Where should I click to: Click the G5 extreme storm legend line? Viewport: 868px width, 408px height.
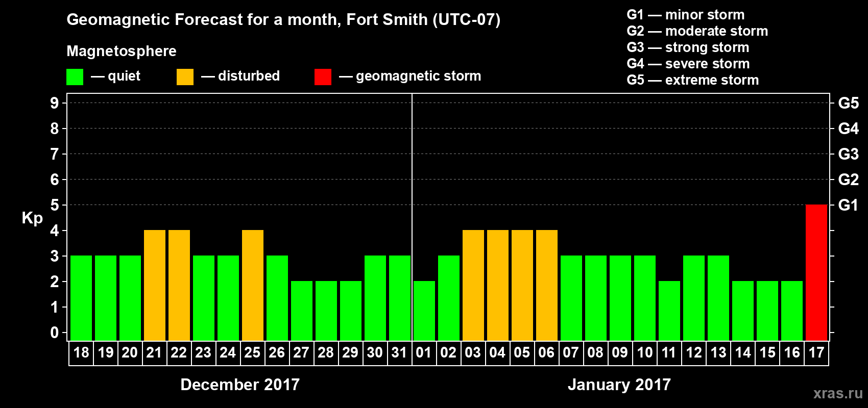click(693, 80)
